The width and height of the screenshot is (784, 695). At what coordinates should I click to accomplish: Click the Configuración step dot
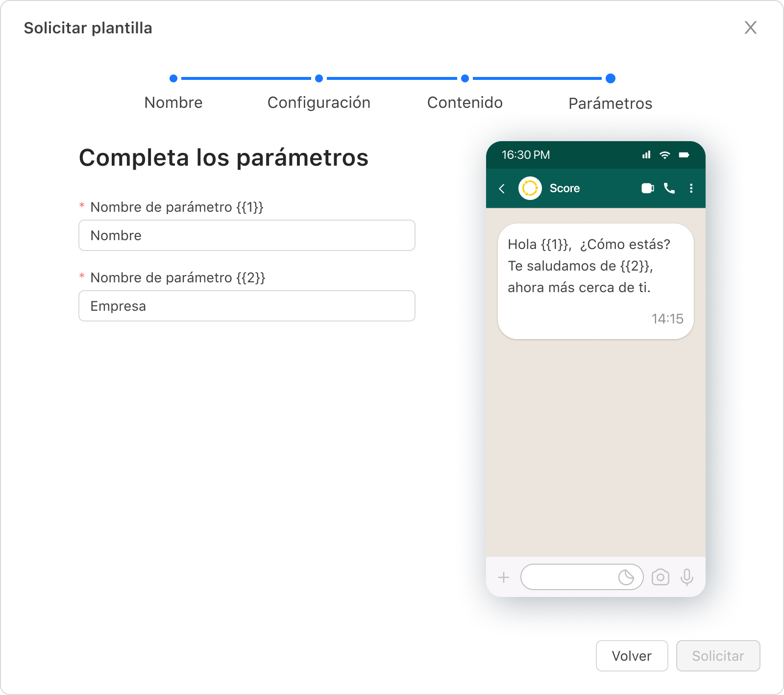point(319,78)
